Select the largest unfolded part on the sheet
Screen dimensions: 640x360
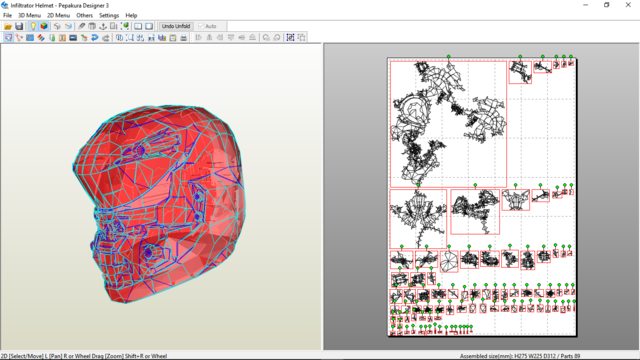(x=448, y=124)
